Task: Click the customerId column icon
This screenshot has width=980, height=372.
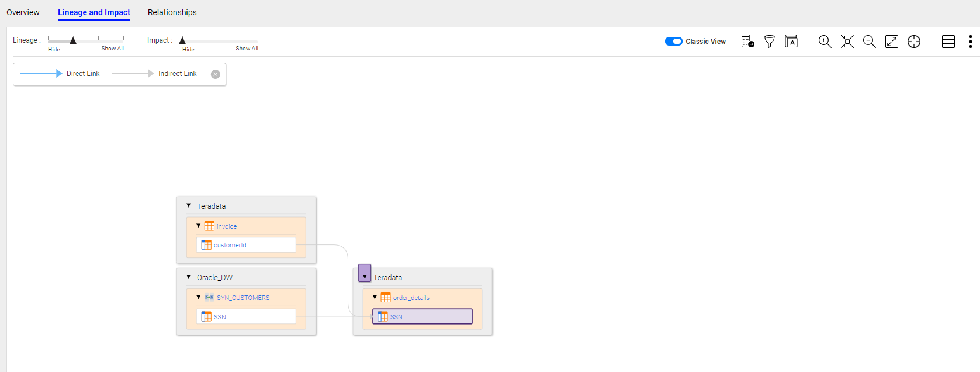Action: [206, 245]
